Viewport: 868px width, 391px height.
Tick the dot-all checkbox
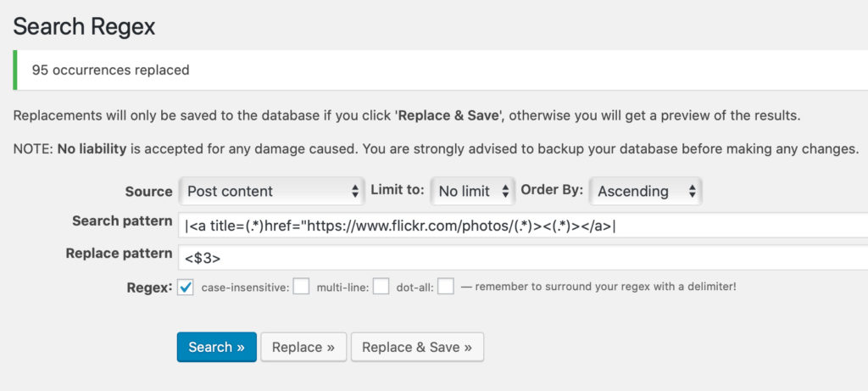pyautogui.click(x=446, y=287)
